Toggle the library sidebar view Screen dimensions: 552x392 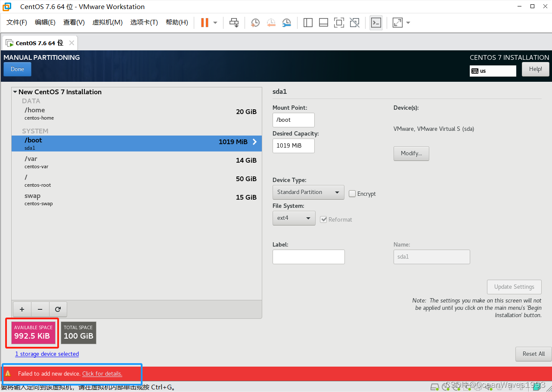(x=308, y=23)
